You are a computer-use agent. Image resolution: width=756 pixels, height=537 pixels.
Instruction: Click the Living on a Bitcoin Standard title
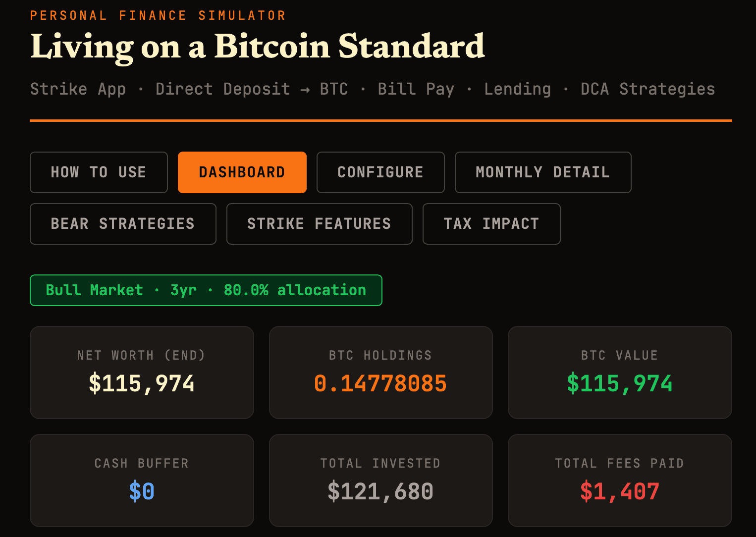[x=257, y=47]
